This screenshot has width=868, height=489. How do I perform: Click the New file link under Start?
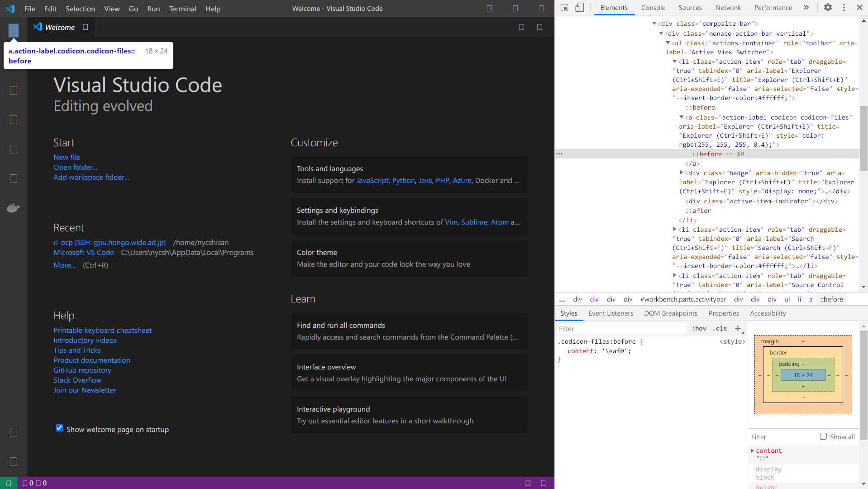coord(66,157)
